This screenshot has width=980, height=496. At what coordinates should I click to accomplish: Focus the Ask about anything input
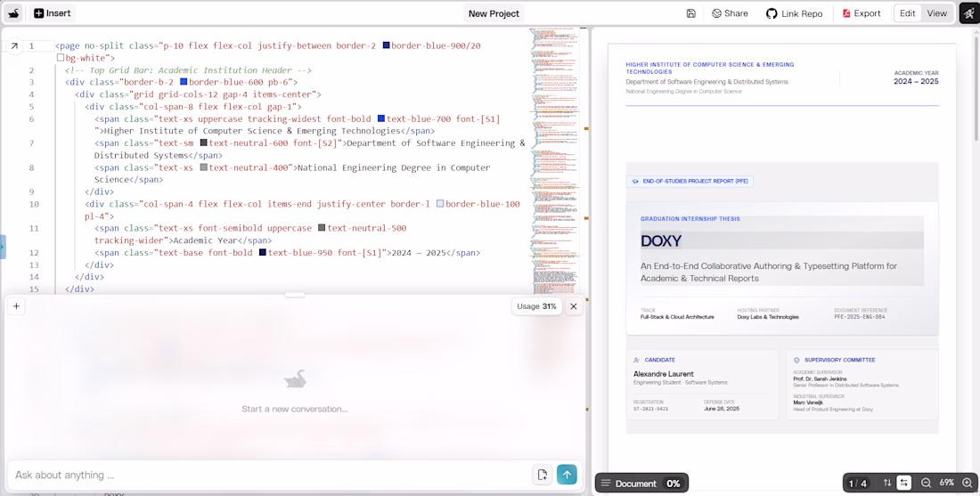269,475
